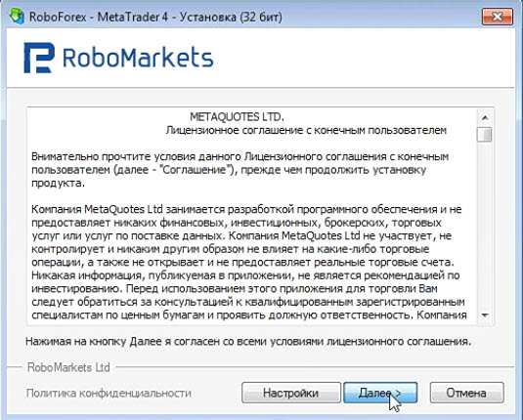Screen dimensions: 523x420
Task: Click the license text scrollbar thumb
Action: tap(485, 135)
